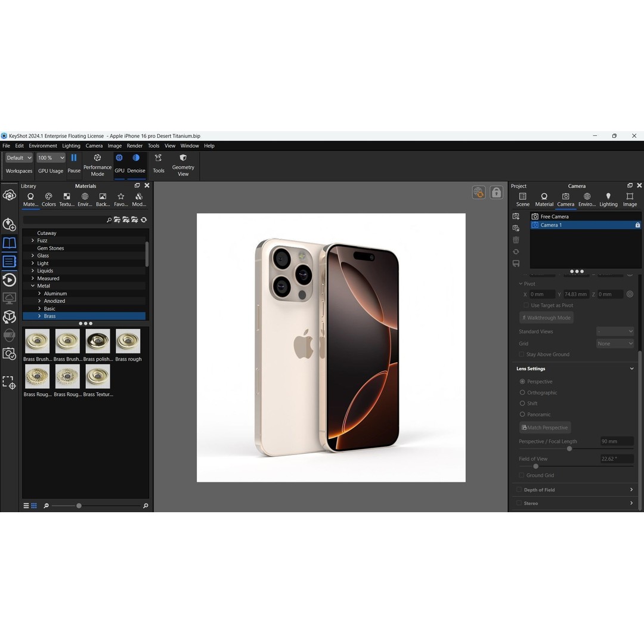Pause the real-time render
Image resolution: width=644 pixels, height=644 pixels.
pyautogui.click(x=74, y=163)
